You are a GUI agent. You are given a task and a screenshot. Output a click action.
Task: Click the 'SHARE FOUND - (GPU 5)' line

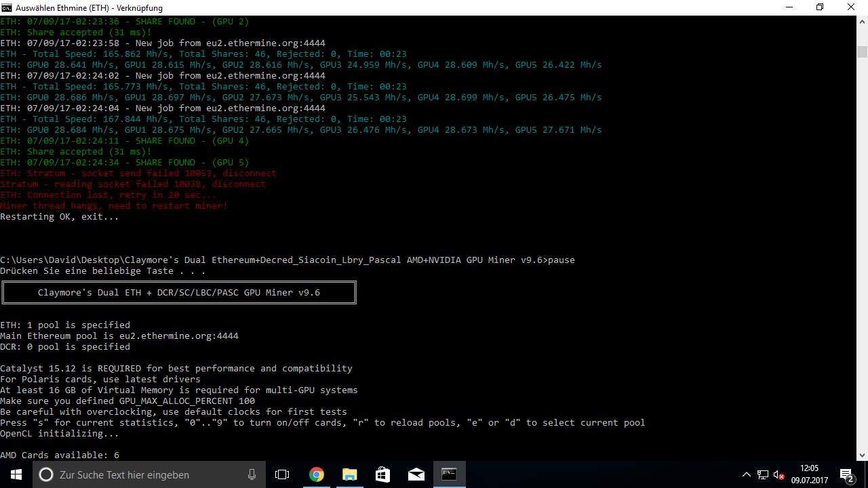(x=125, y=163)
